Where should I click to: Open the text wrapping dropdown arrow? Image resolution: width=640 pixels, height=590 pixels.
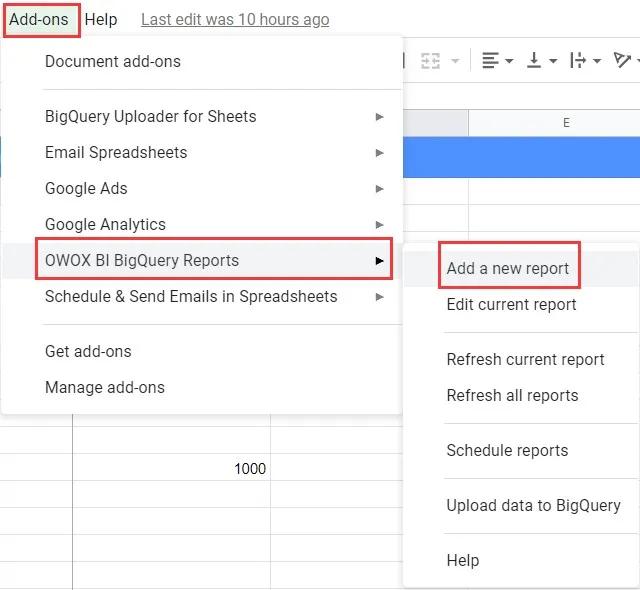597,61
